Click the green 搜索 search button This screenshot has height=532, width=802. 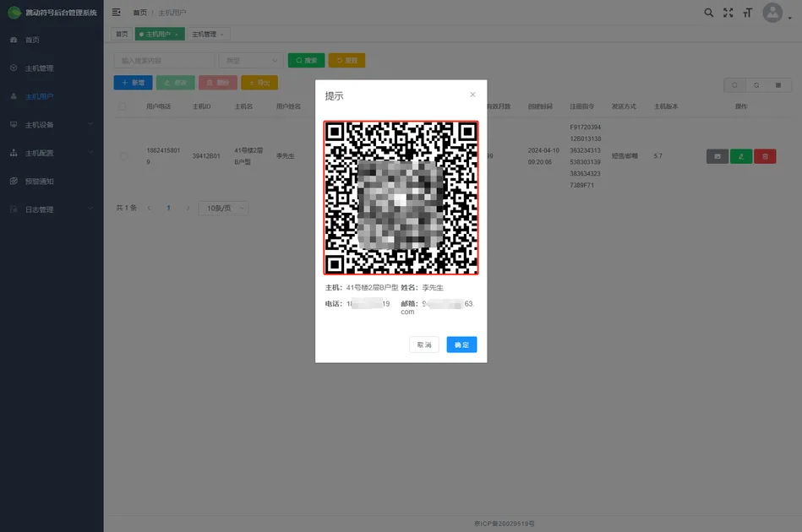click(x=307, y=60)
